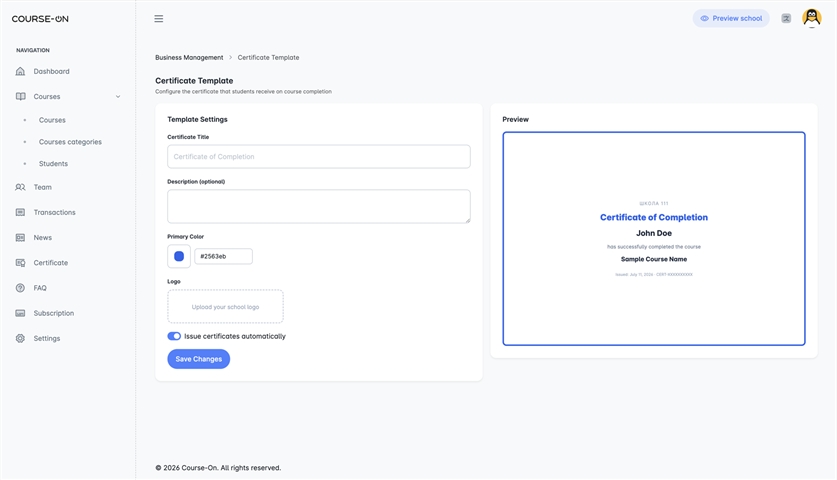The height and width of the screenshot is (480, 837).
Task: Open Courses submenu item
Action: coord(52,120)
